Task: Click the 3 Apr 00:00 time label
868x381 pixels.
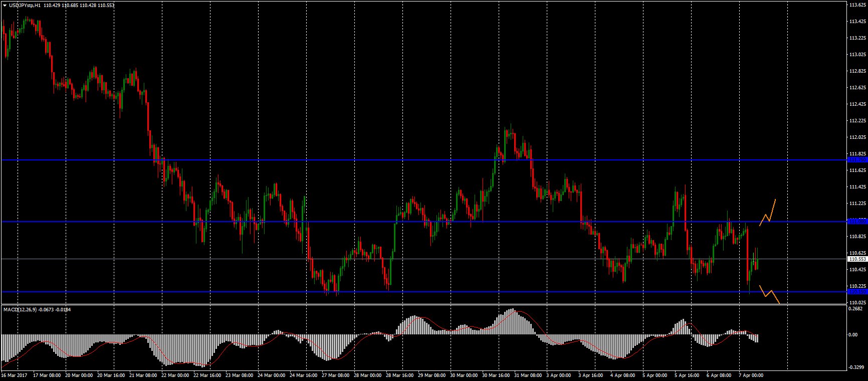Action: 559,375
